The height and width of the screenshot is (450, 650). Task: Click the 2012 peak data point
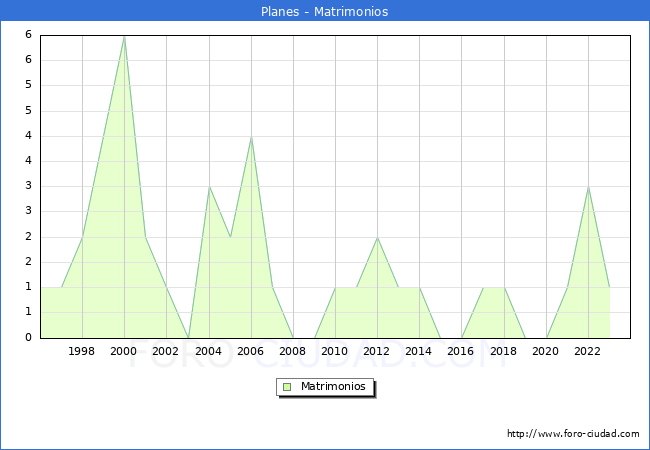[377, 237]
